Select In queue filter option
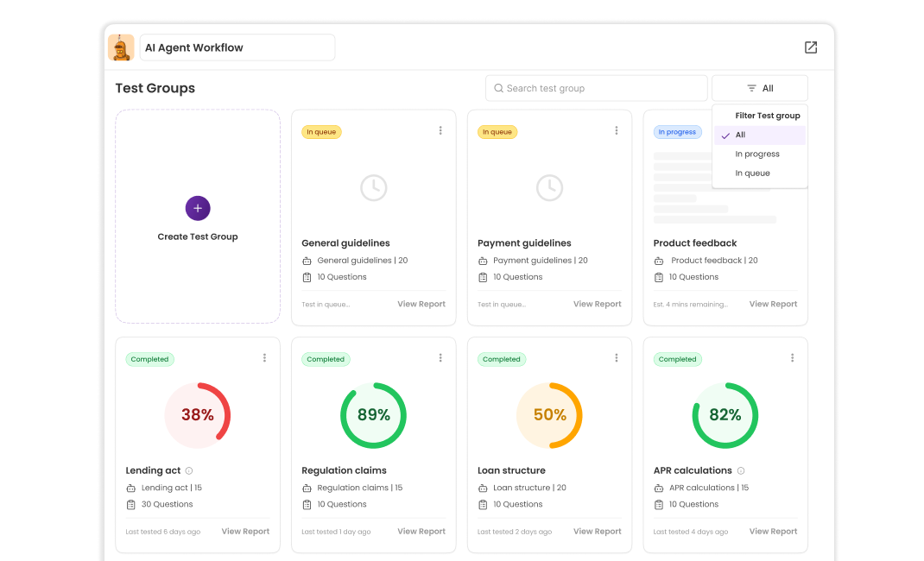The height and width of the screenshot is (561, 924). (x=760, y=173)
